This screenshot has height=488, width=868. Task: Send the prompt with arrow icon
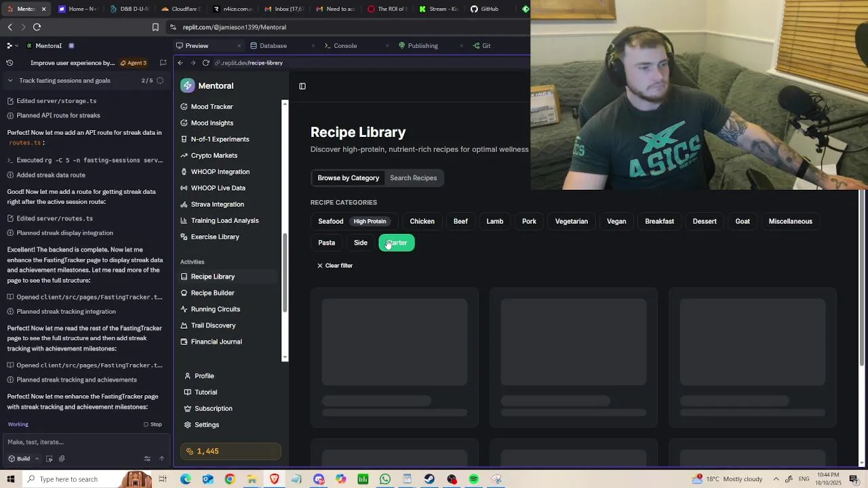[x=161, y=459]
